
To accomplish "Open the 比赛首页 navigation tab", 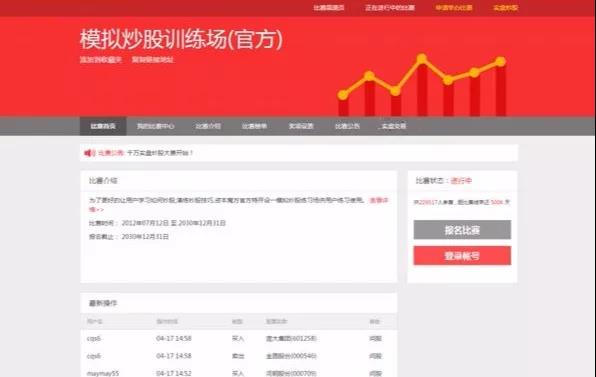I will point(103,126).
